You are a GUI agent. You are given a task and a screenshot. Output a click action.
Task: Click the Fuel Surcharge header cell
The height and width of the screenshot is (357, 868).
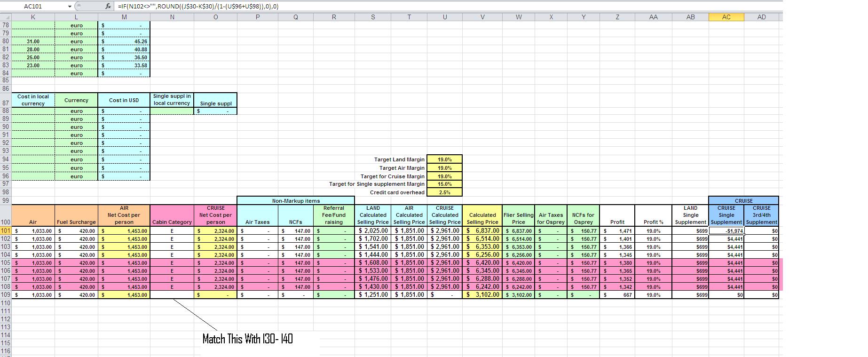(76, 215)
